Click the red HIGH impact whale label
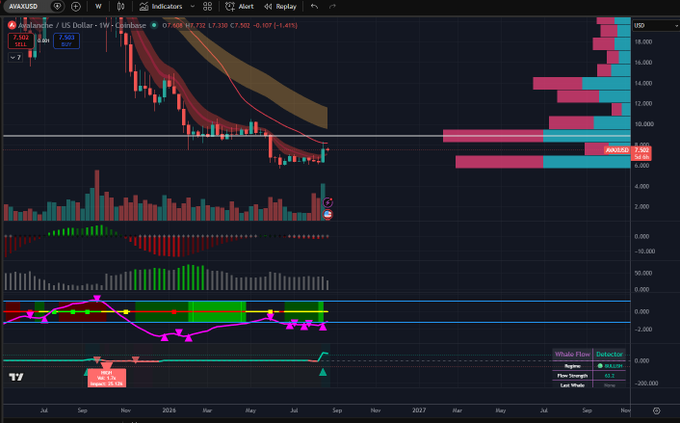 107,378
